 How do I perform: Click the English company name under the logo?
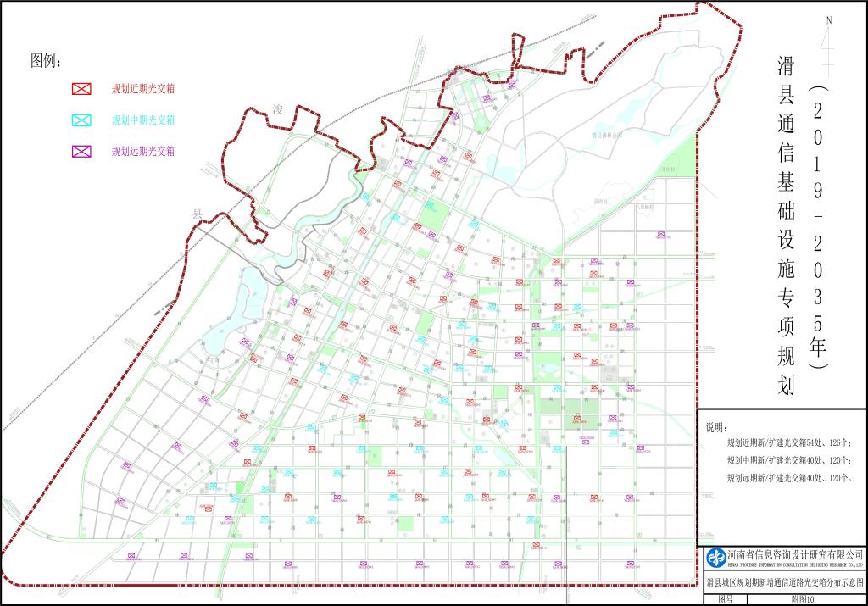click(x=795, y=565)
